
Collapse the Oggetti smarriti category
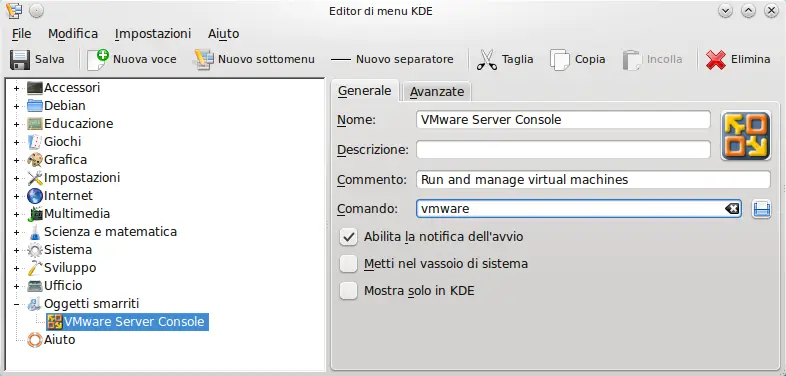point(17,304)
